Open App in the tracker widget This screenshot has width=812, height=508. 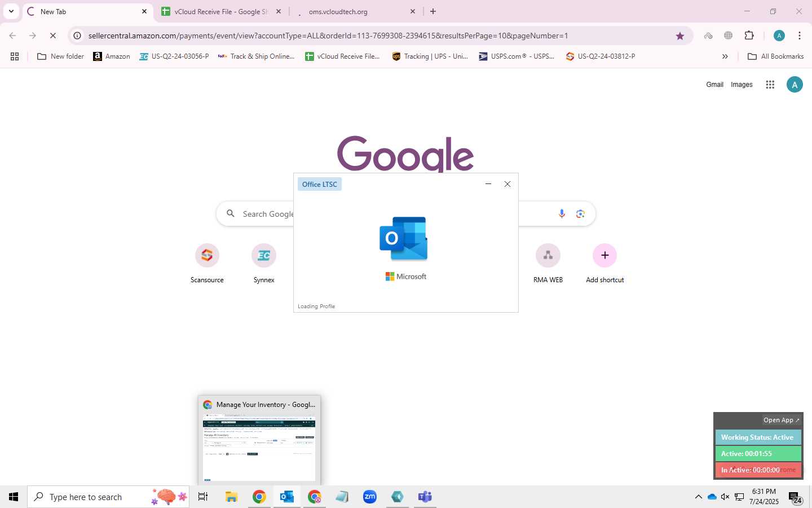tap(782, 420)
